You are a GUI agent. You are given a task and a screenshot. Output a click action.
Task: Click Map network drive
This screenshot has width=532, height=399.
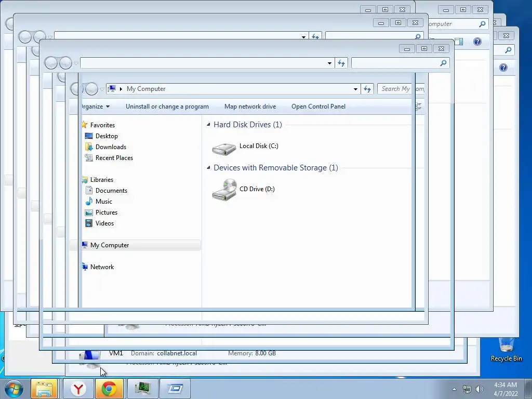[x=250, y=107]
